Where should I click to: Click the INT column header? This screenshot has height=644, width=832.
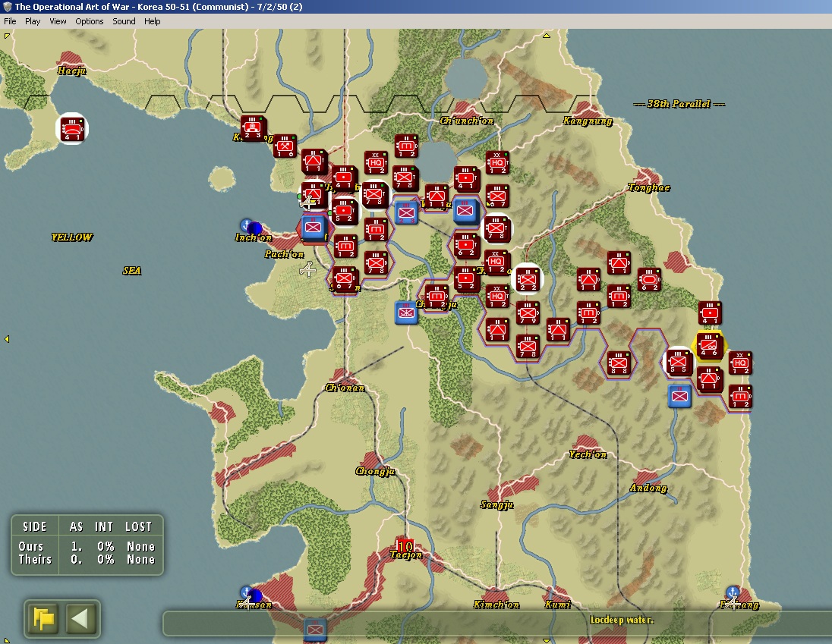[104, 527]
